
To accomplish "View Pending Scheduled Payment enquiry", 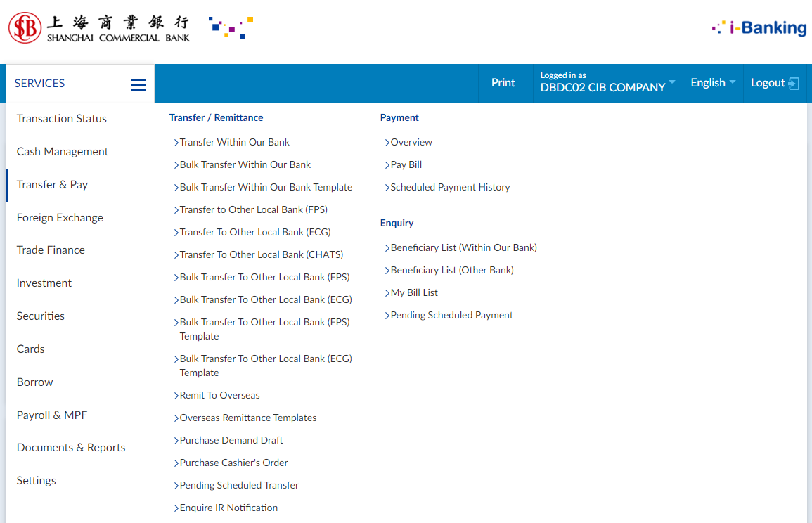I will click(x=451, y=316).
